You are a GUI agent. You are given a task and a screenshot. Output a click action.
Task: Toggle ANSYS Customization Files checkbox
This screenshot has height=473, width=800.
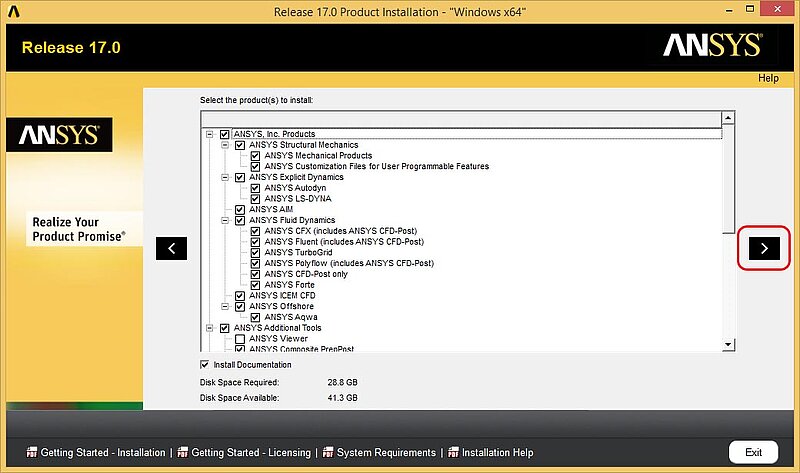tap(255, 166)
